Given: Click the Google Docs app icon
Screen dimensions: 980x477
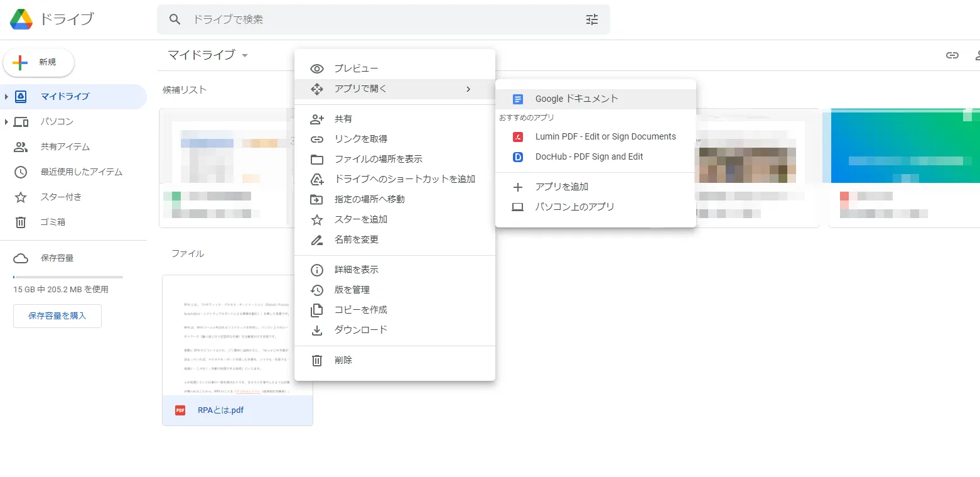Looking at the screenshot, I should [x=518, y=99].
